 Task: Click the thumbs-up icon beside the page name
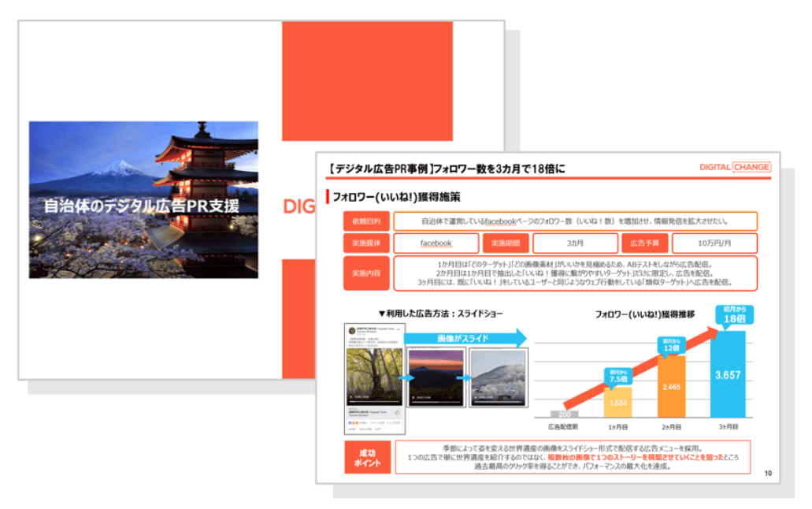tap(397, 411)
